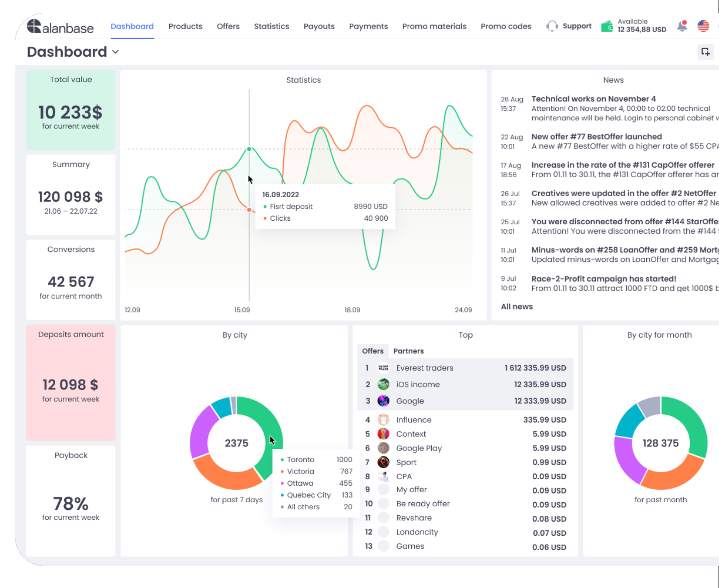
Task: Click the Sport offer avatar
Action: click(383, 462)
